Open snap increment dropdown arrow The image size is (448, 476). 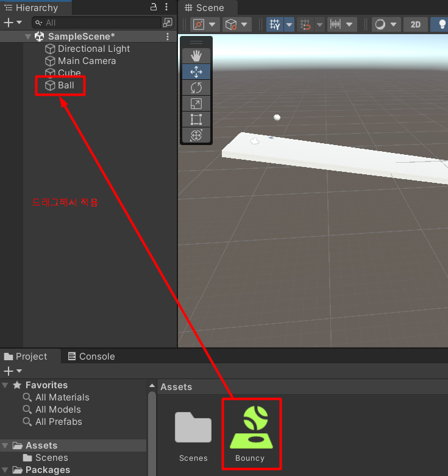349,24
